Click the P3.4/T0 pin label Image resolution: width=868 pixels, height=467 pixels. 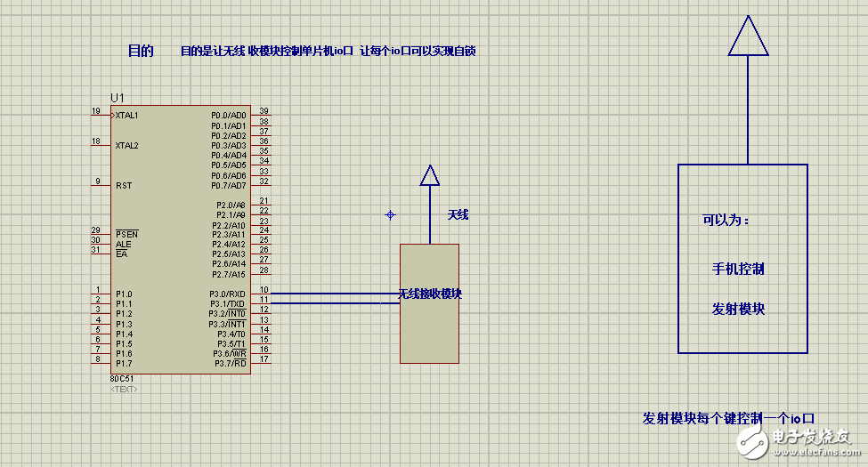(x=231, y=334)
